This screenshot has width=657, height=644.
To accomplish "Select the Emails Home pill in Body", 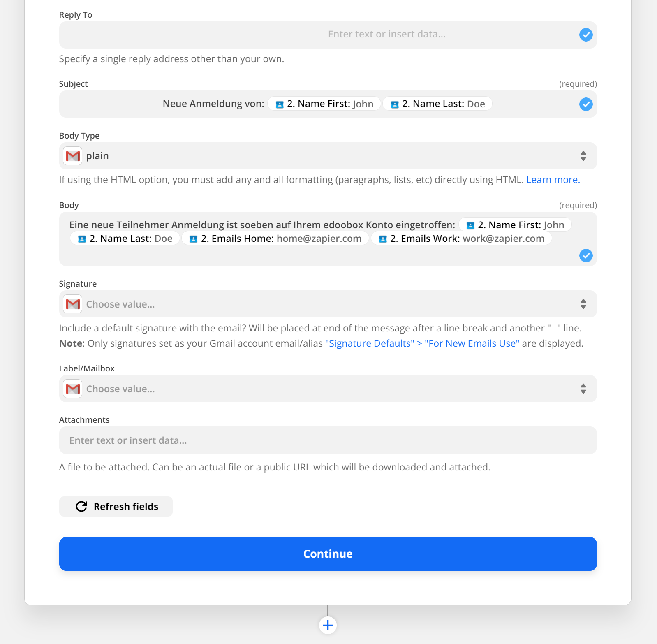I will click(x=275, y=239).
